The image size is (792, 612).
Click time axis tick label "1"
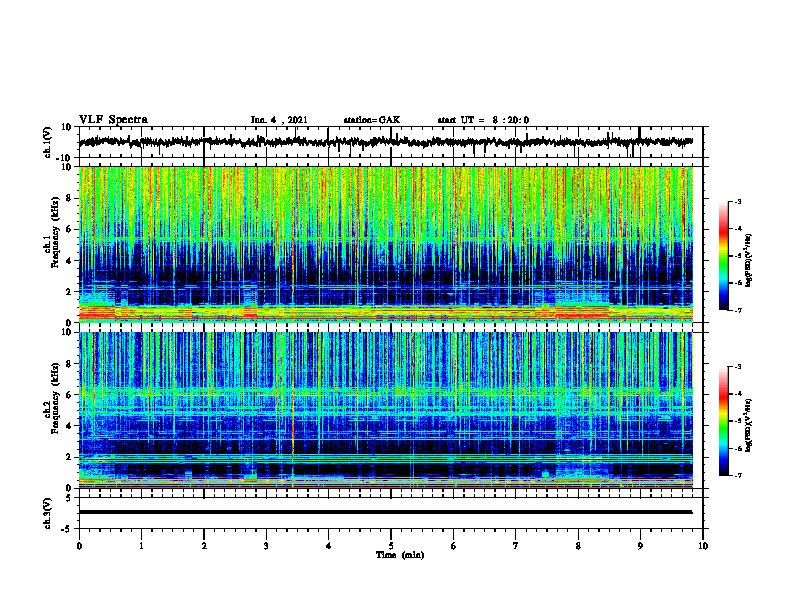tap(141, 546)
